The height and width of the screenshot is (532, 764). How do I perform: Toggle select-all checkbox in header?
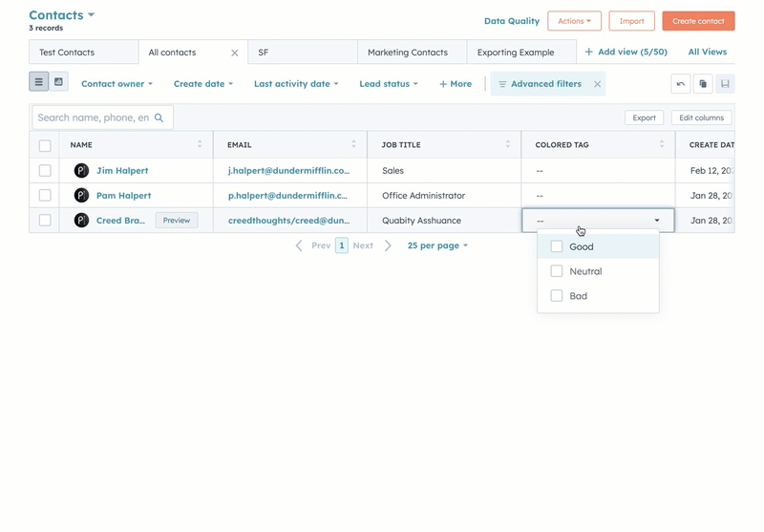(45, 145)
